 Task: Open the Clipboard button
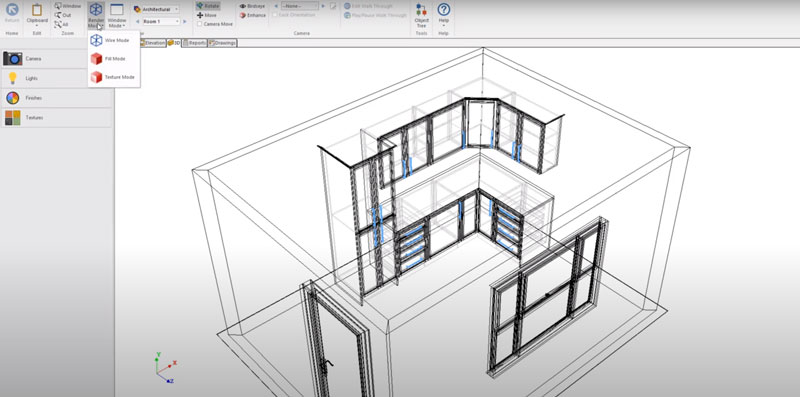click(37, 14)
